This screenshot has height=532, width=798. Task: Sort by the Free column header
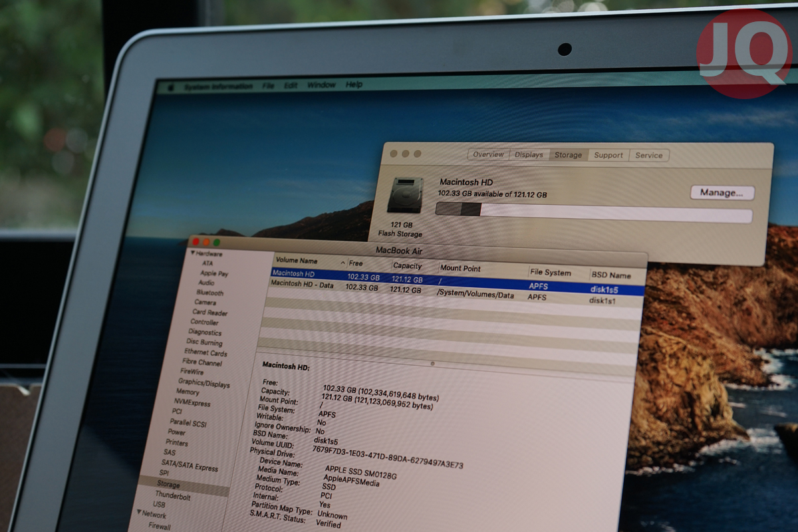pyautogui.click(x=356, y=263)
